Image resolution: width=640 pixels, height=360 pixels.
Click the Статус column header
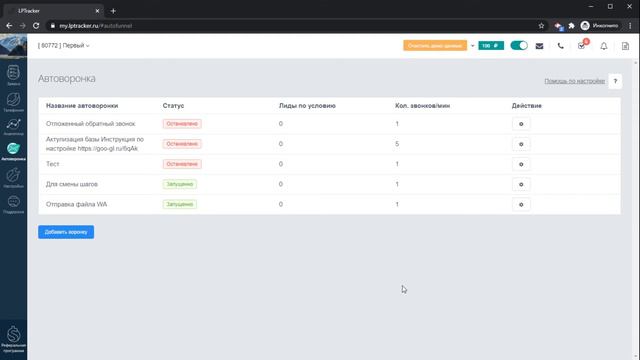[x=173, y=106]
